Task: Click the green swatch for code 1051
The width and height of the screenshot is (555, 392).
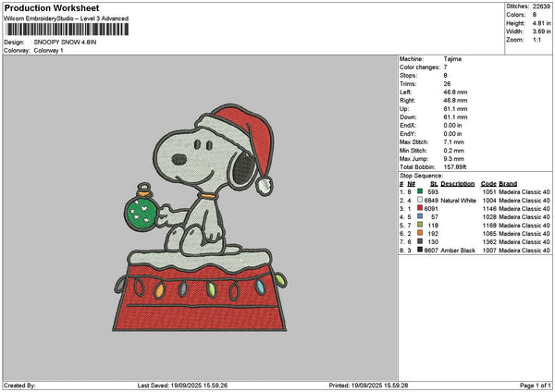Action: [420, 191]
